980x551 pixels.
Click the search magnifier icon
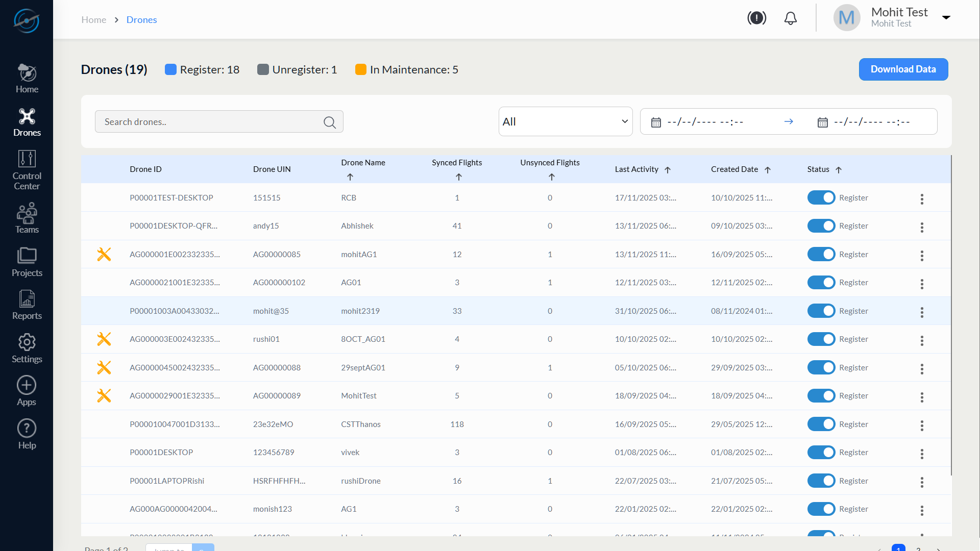tap(330, 122)
